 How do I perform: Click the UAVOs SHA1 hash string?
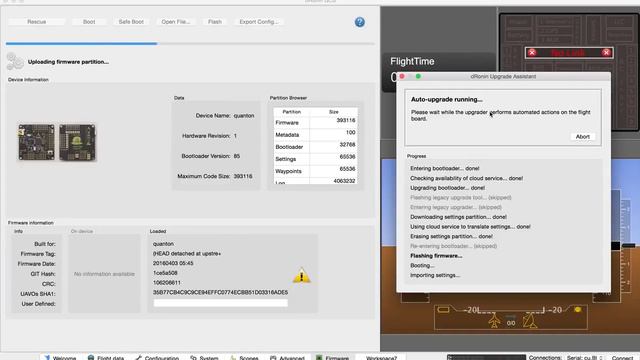220,292
